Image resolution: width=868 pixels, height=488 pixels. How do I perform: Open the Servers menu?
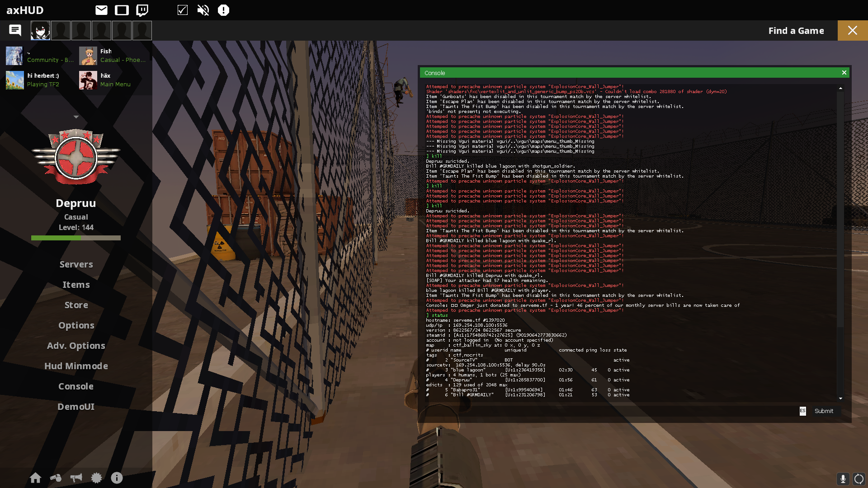tap(76, 264)
